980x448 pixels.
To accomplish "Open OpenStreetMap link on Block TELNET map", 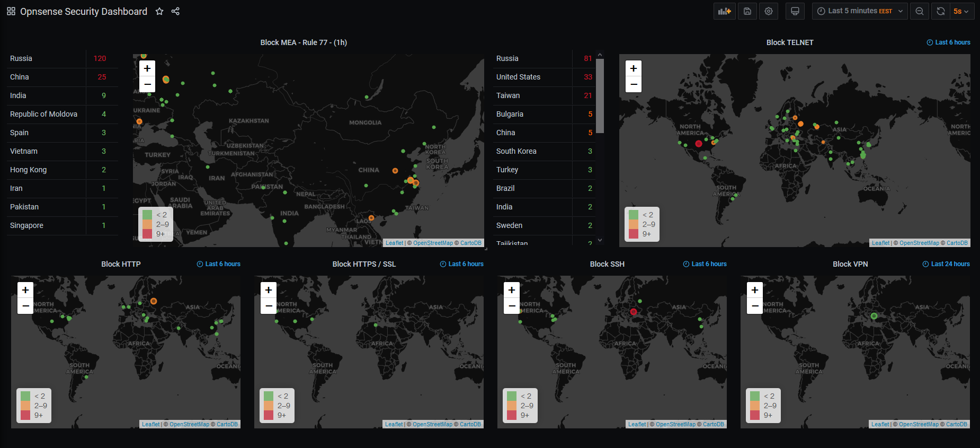I will tap(919, 243).
